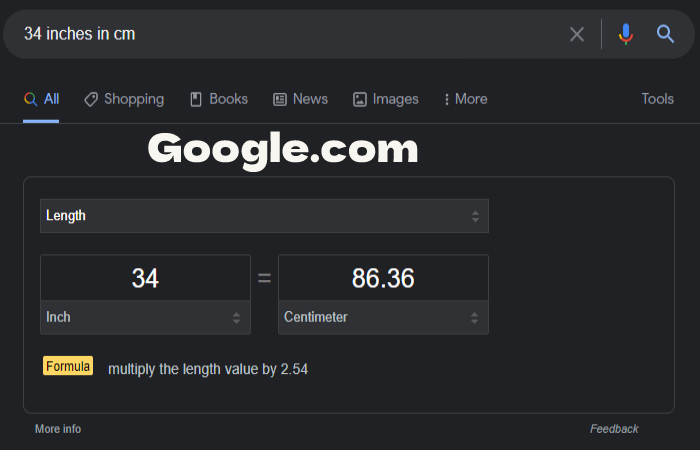Switch to the Shopping tab

(x=124, y=99)
